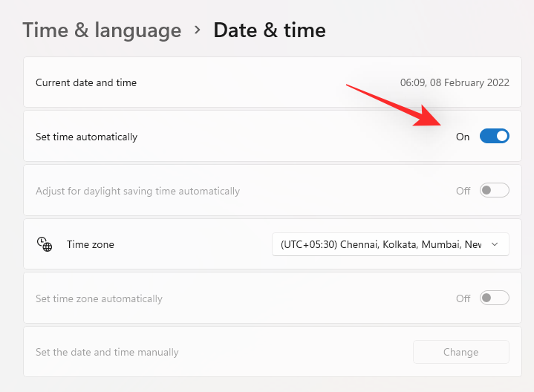Select the Current date and time label
The image size is (534, 392).
(x=86, y=82)
